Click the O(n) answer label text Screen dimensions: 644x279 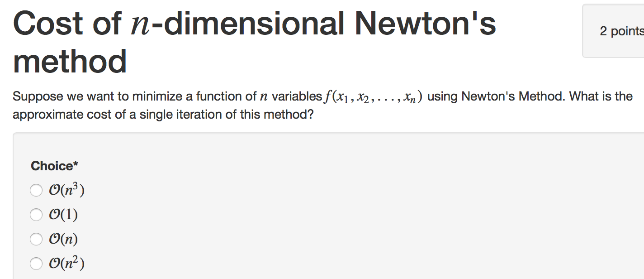click(64, 239)
